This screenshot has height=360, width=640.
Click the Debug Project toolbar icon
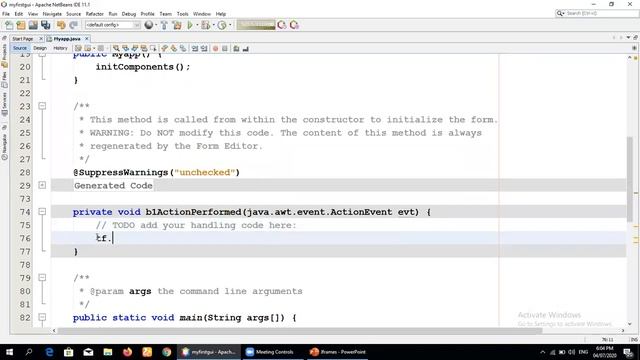[205, 25]
